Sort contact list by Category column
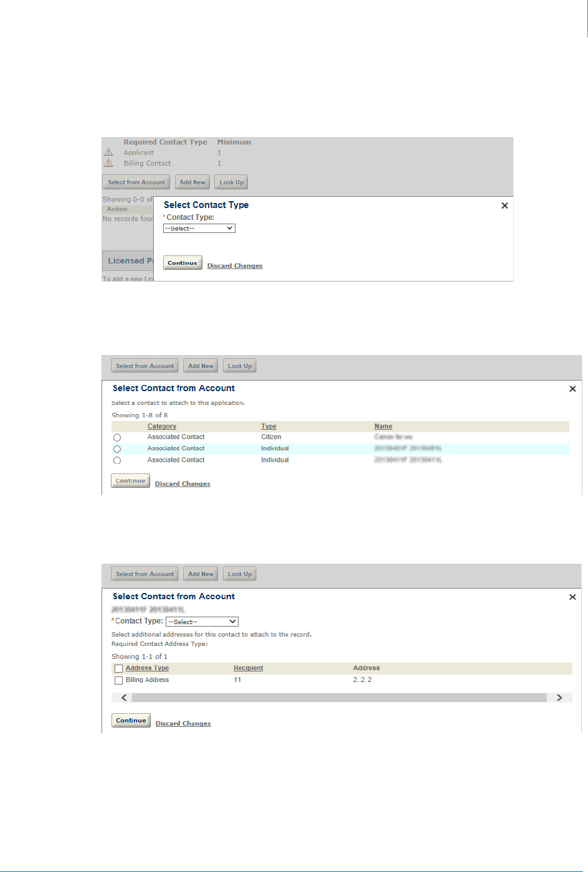Screen dimensions: 588x872 (162, 427)
